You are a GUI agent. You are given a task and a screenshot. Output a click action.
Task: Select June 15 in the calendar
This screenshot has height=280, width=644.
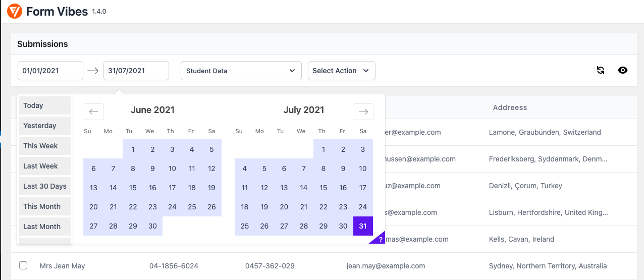click(133, 188)
